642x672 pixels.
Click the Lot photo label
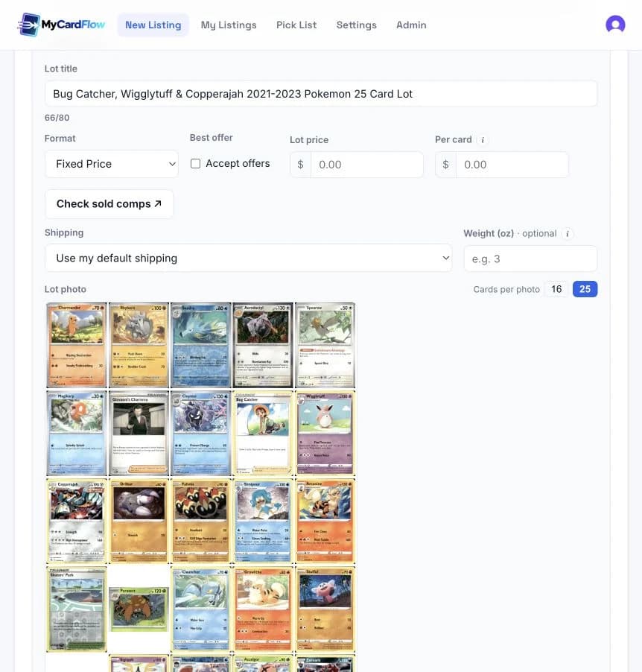pyautogui.click(x=65, y=289)
